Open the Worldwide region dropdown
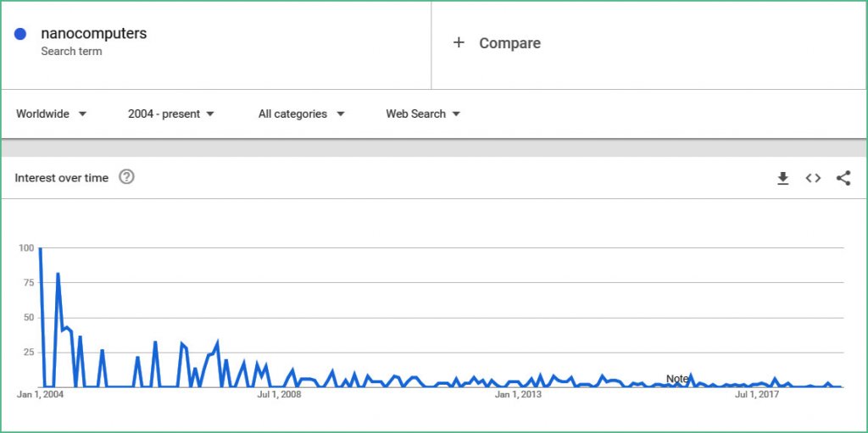868x433 pixels. (51, 114)
